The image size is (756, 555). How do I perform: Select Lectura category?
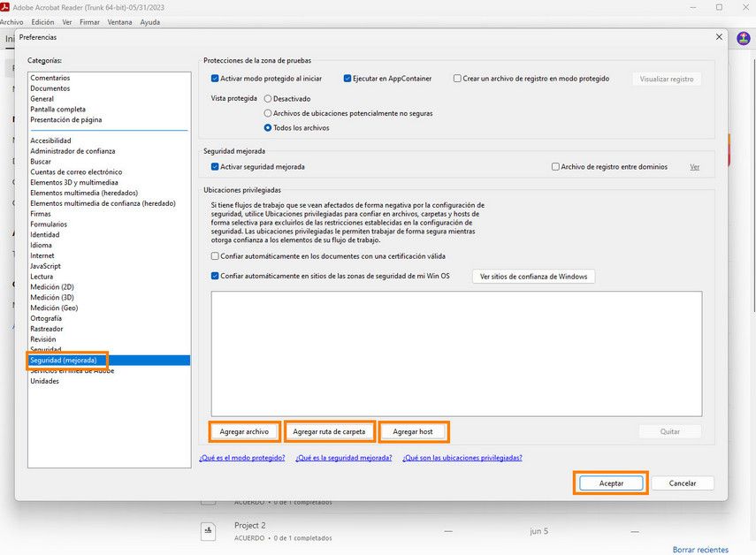click(42, 277)
